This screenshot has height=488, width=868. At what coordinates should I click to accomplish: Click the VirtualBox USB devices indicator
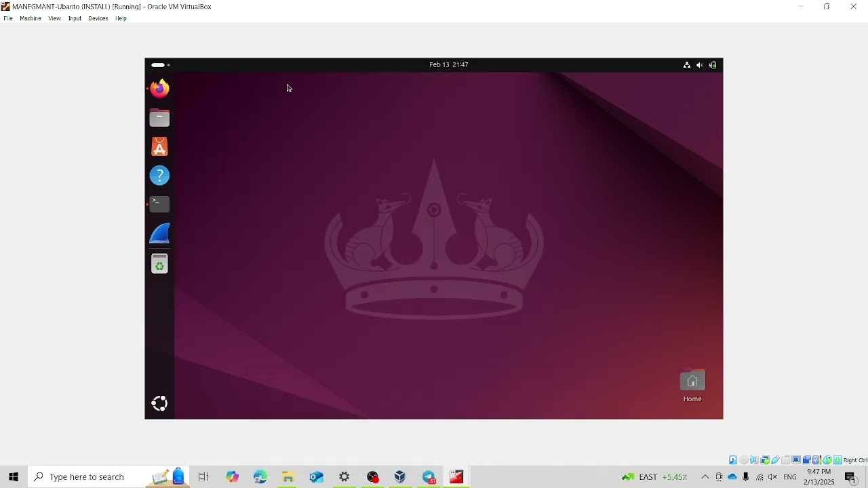pos(775,460)
